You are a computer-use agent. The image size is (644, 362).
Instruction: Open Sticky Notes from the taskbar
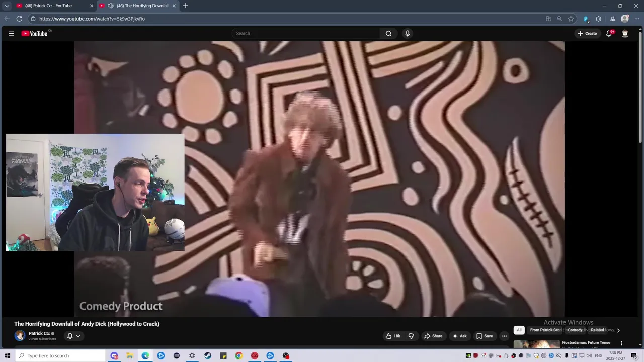223,356
